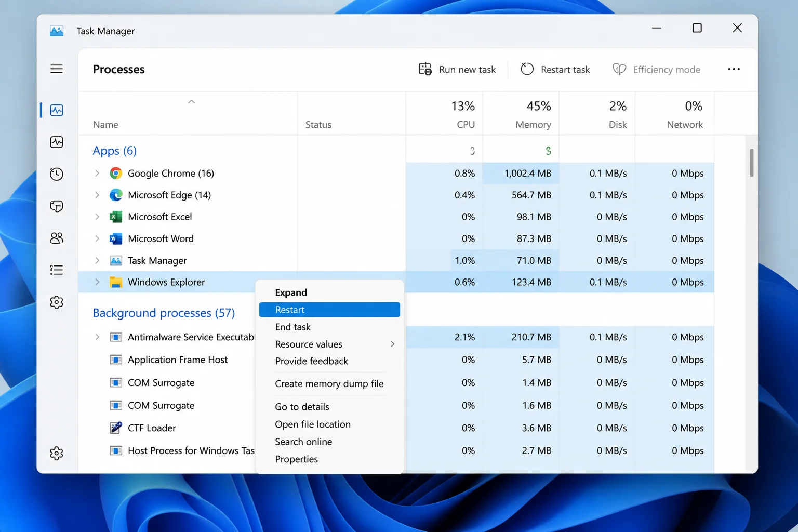Expand the Microsoft Excel process row
The image size is (798, 532).
(x=97, y=217)
